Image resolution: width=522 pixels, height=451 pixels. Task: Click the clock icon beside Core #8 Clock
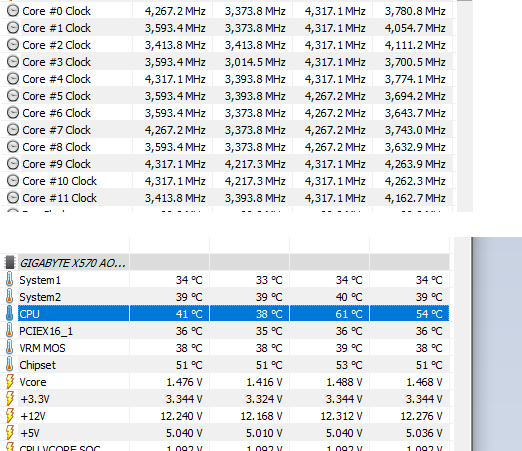pos(13,147)
